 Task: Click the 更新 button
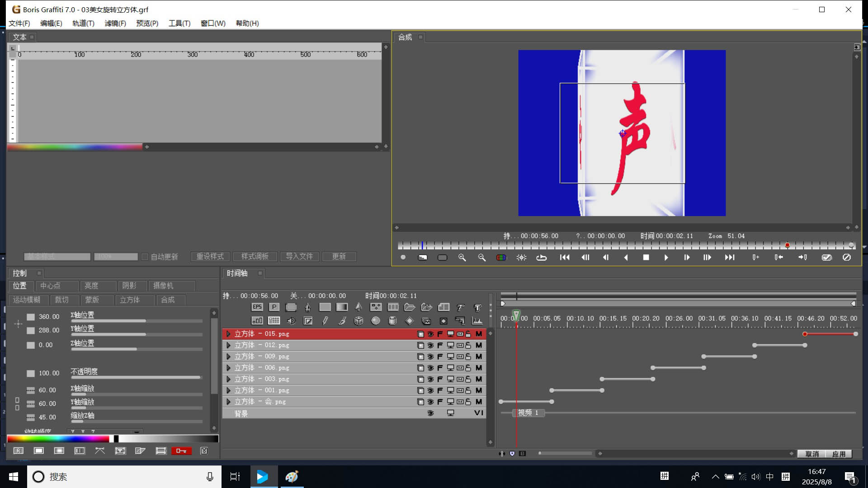(339, 256)
